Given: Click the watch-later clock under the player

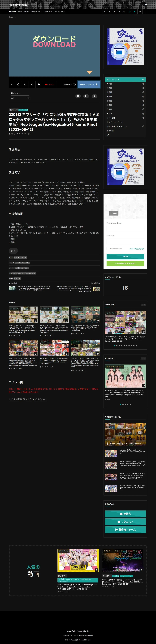Looking at the screenshot, I should tap(25, 85).
